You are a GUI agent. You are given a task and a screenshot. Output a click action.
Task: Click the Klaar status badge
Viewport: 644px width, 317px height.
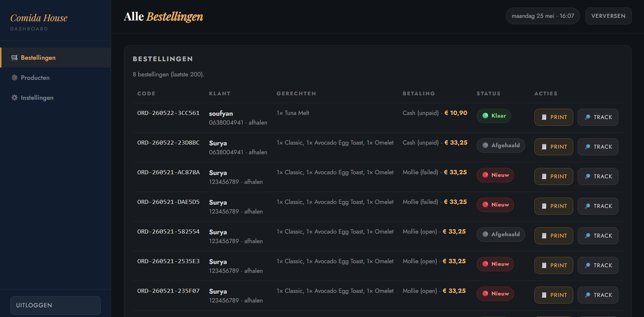coord(494,116)
